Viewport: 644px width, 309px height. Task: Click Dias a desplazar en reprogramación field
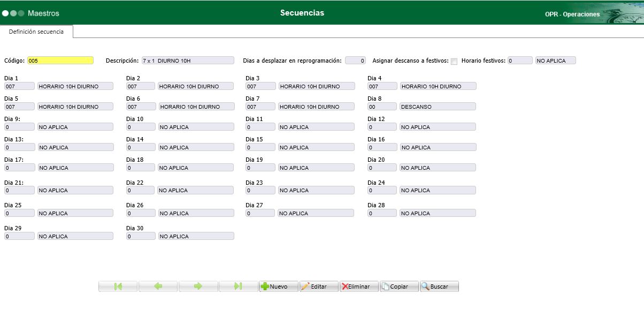click(x=355, y=61)
